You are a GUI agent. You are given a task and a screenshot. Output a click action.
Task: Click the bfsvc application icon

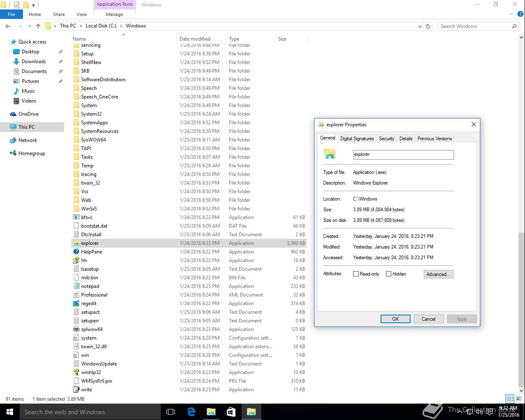[76, 217]
